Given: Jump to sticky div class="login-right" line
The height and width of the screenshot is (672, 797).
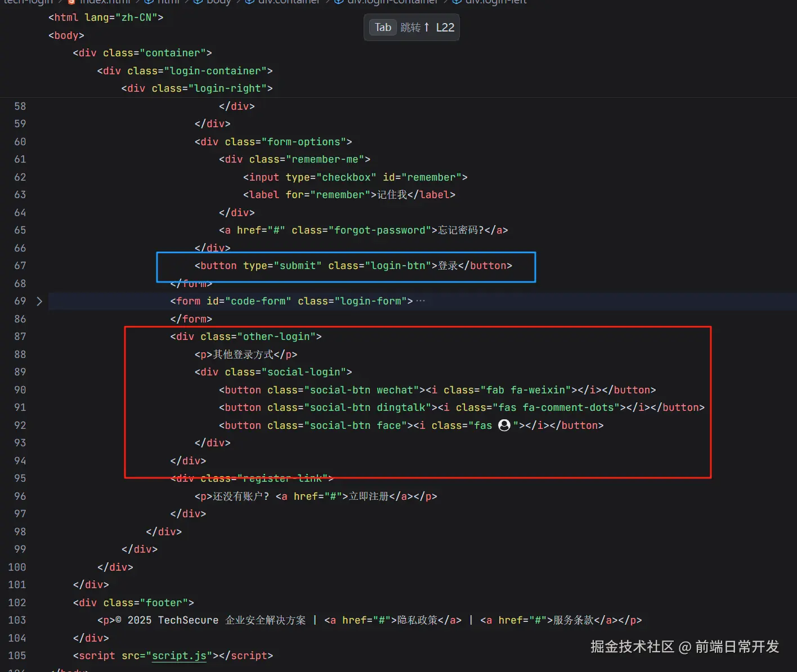Looking at the screenshot, I should pyautogui.click(x=197, y=88).
